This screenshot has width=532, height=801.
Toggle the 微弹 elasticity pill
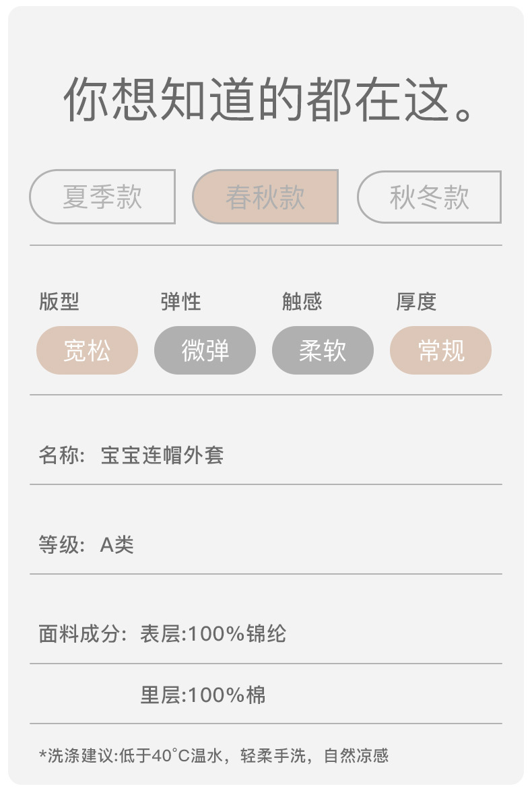tap(205, 350)
